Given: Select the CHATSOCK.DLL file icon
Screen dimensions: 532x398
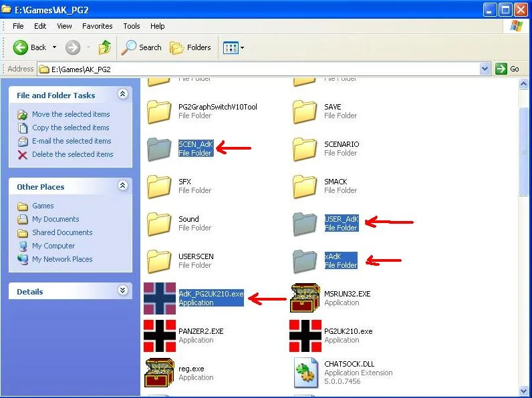Looking at the screenshot, I should coord(305,373).
